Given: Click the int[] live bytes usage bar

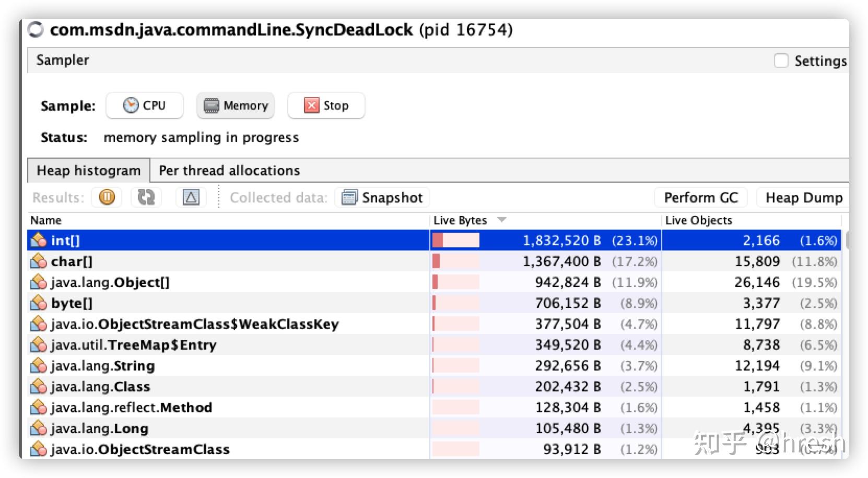Looking at the screenshot, I should pyautogui.click(x=456, y=240).
